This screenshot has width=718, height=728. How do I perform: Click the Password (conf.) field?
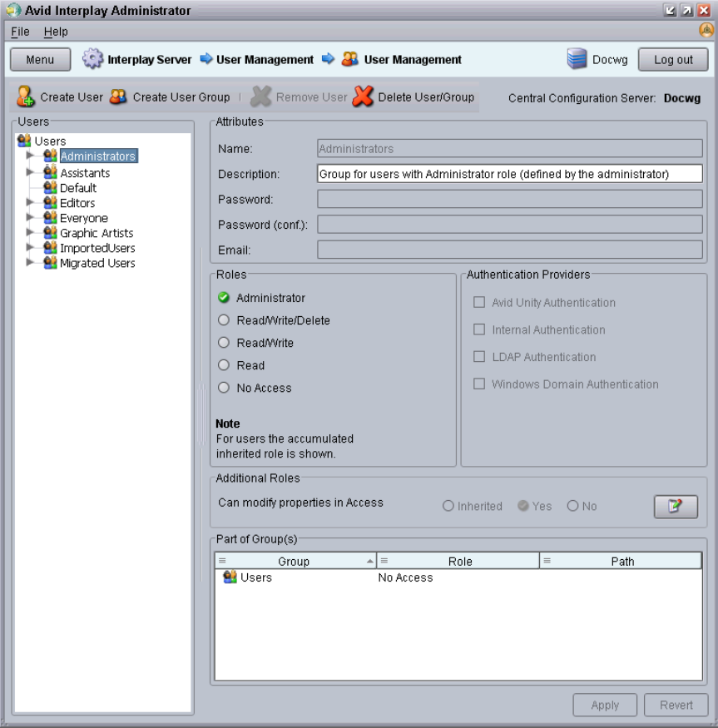(509, 225)
